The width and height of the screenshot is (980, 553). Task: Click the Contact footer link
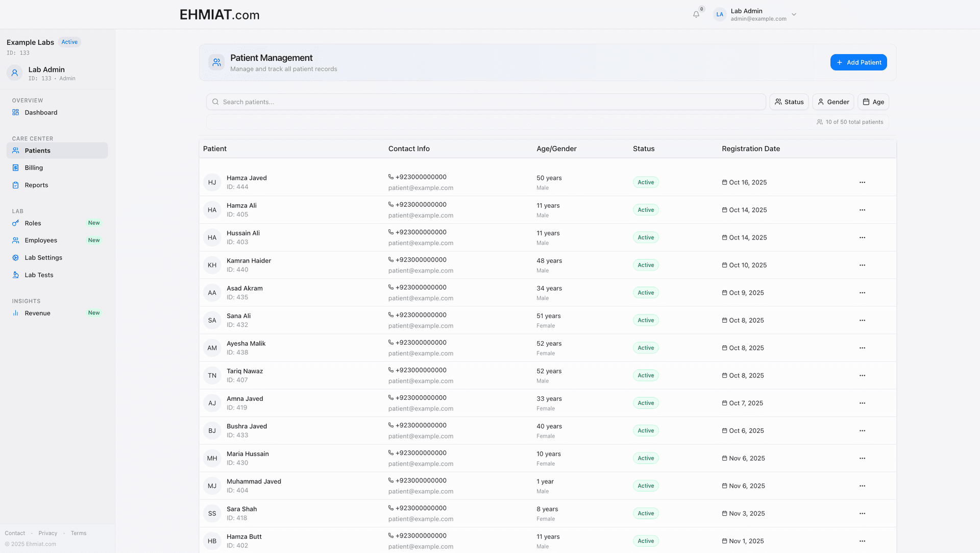click(x=15, y=533)
